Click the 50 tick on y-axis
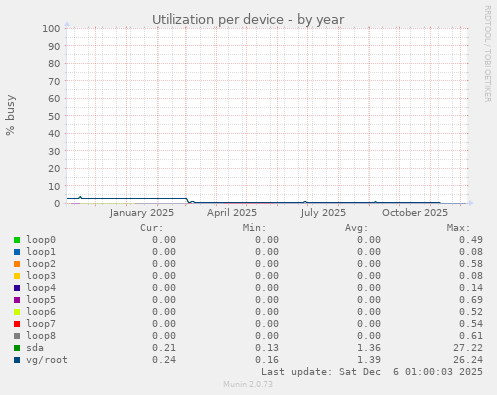This screenshot has height=395, width=497. [x=54, y=116]
